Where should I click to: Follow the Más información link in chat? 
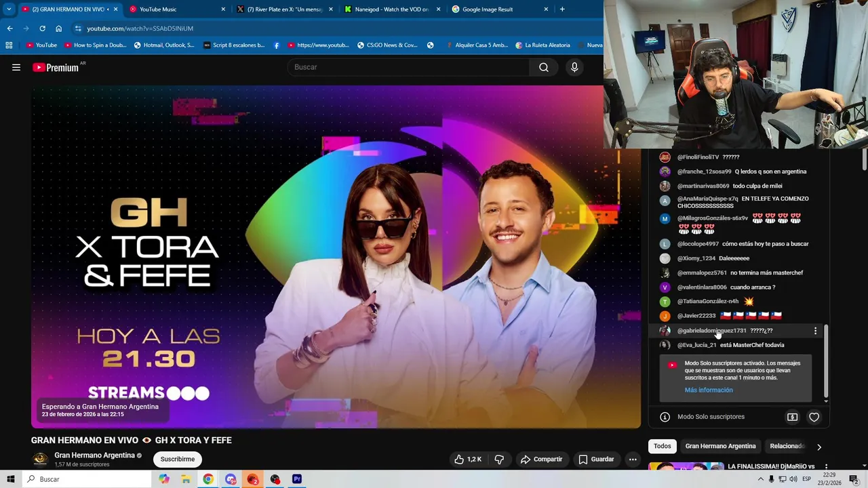click(x=709, y=390)
